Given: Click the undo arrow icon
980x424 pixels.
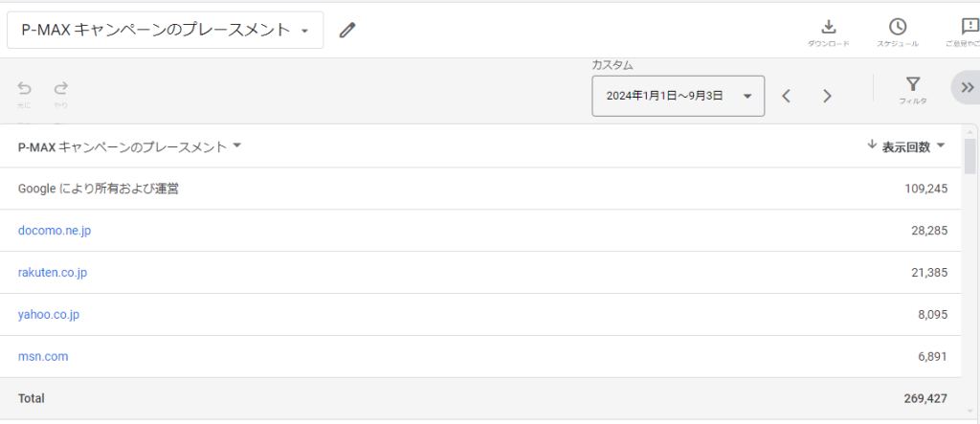Looking at the screenshot, I should coord(25,88).
